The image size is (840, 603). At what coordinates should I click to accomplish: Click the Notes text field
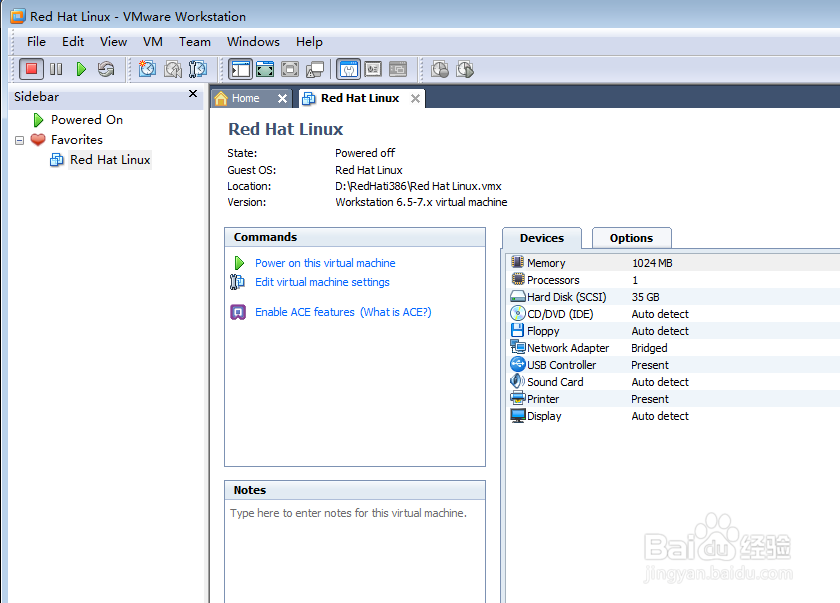tap(354, 550)
